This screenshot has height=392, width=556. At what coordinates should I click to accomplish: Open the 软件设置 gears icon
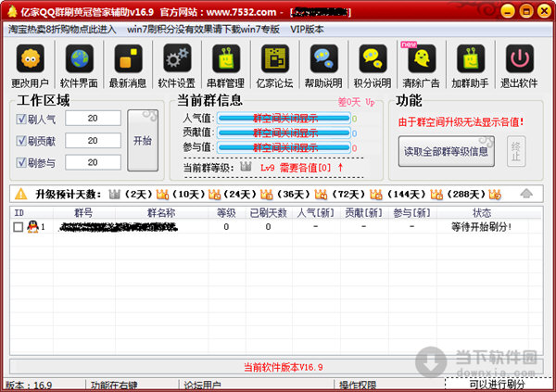pos(177,59)
